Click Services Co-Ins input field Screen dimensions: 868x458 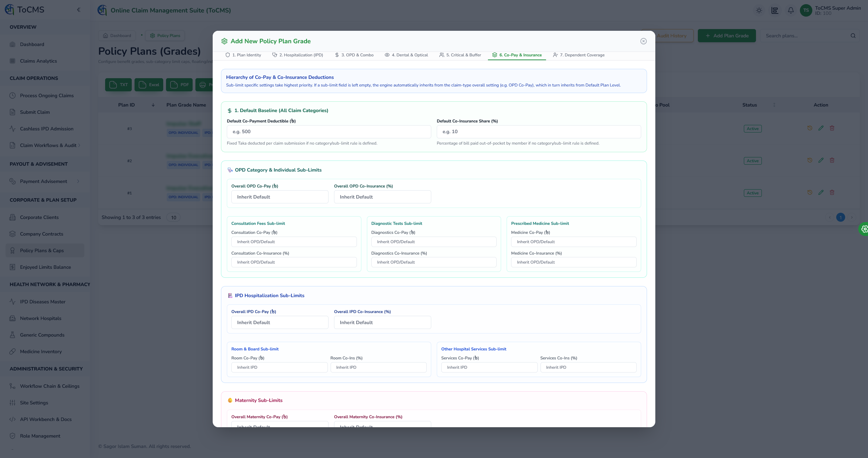point(588,367)
